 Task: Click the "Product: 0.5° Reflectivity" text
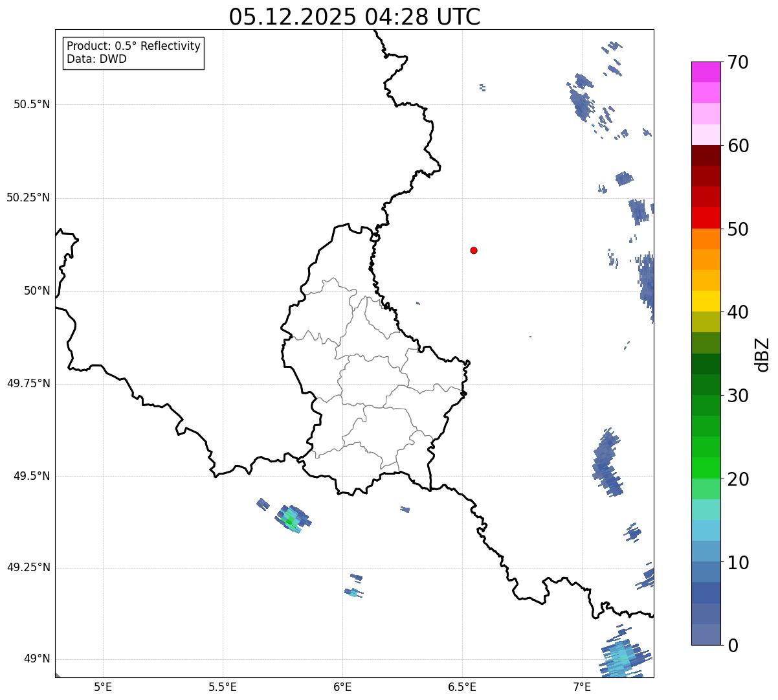tap(133, 47)
